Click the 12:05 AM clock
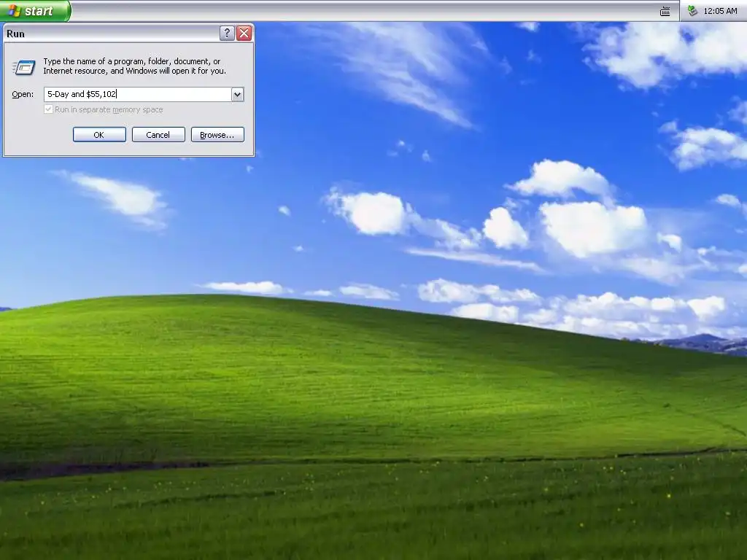Viewport: 747px width, 560px height. [720, 11]
